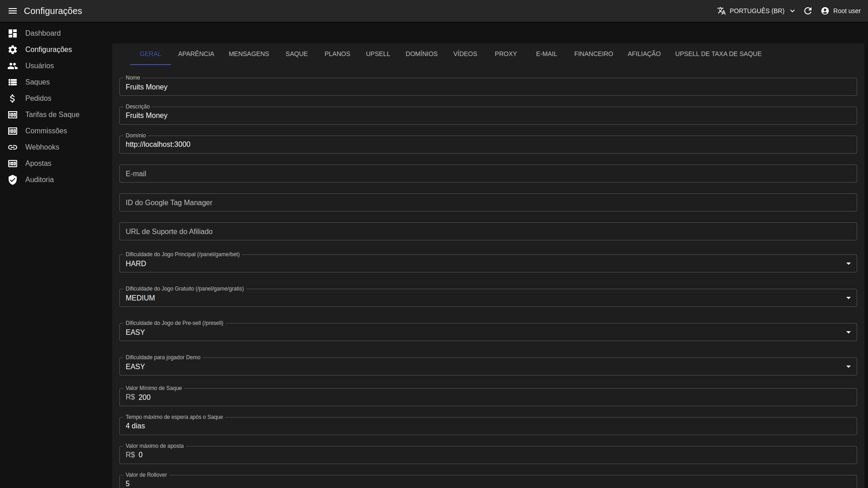868x488 pixels.
Task: Click the Tarifas de Saque sidebar icon
Action: point(13,114)
